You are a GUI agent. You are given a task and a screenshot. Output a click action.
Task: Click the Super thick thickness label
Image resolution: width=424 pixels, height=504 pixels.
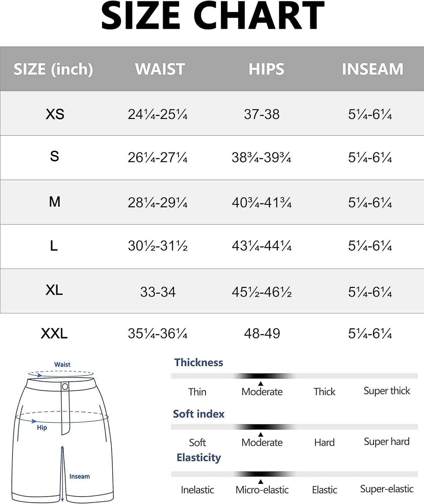(x=387, y=391)
